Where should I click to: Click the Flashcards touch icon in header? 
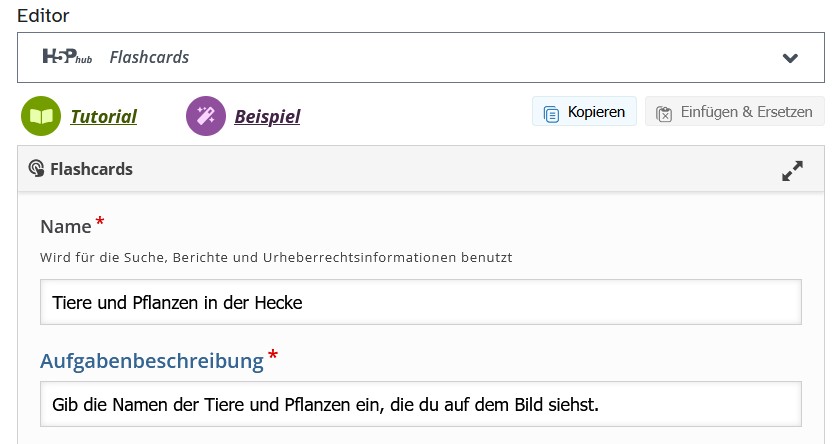tap(37, 169)
